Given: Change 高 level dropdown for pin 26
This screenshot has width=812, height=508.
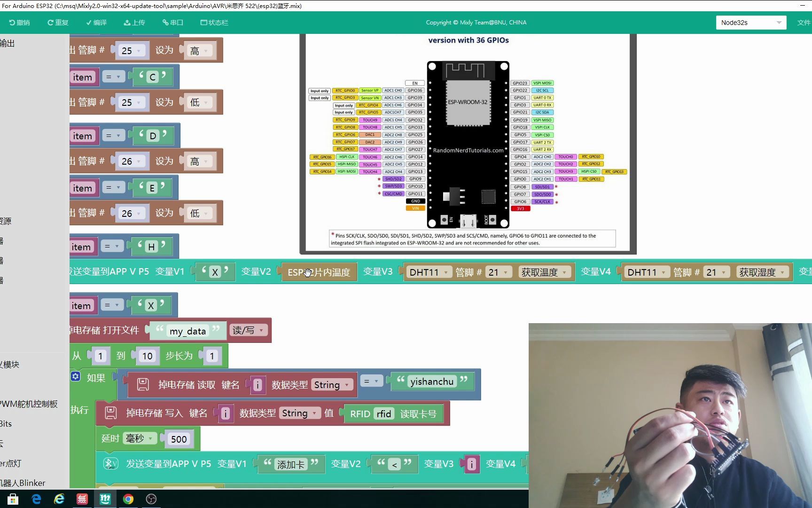Looking at the screenshot, I should click(199, 161).
